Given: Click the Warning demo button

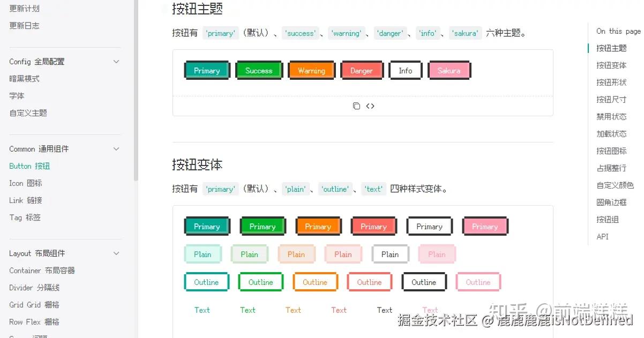Looking at the screenshot, I should [x=311, y=70].
